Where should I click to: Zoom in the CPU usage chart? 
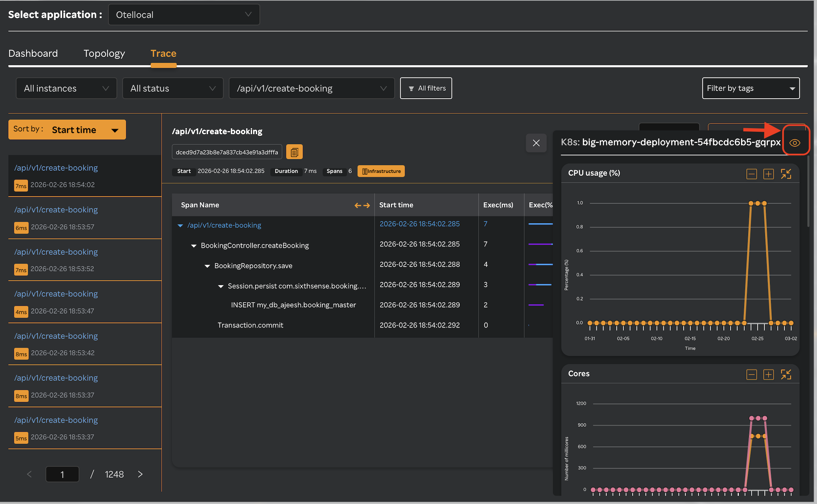tap(768, 174)
